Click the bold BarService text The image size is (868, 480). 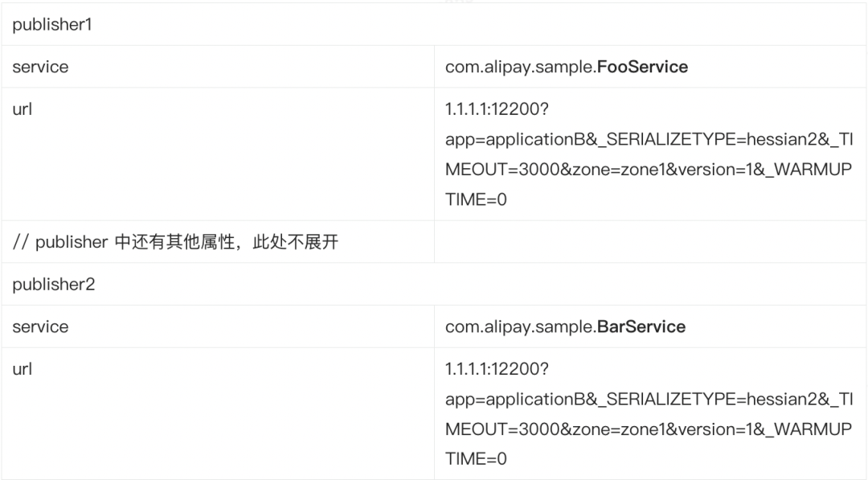(x=641, y=326)
